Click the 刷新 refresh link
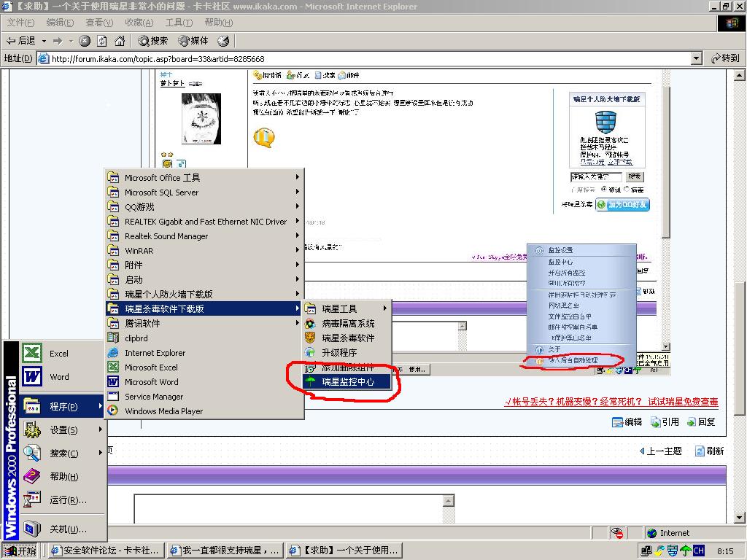The width and height of the screenshot is (747, 560). 710,451
